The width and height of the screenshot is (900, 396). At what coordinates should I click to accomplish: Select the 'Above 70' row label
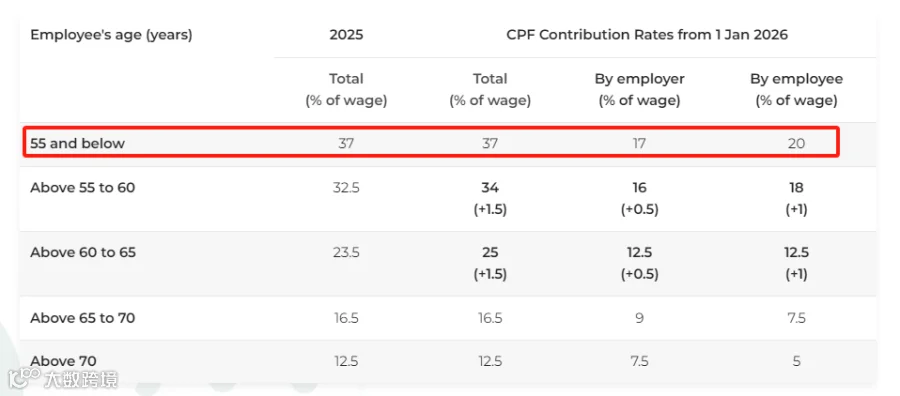[x=63, y=361]
